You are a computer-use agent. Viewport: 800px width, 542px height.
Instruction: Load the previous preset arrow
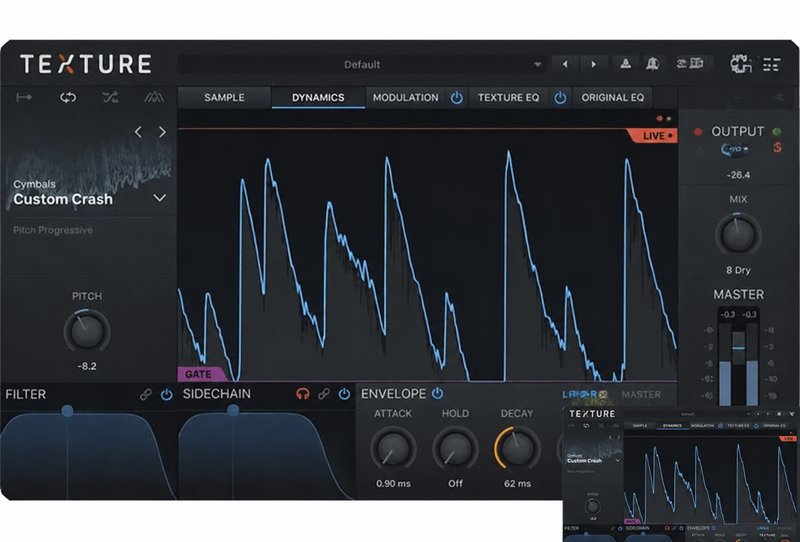coord(565,64)
